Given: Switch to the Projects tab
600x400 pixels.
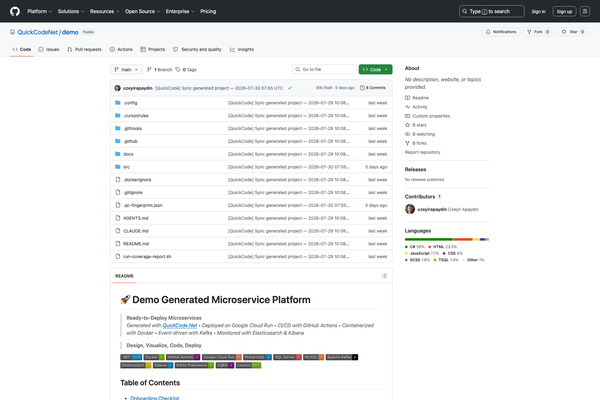Looking at the screenshot, I should click(x=153, y=49).
